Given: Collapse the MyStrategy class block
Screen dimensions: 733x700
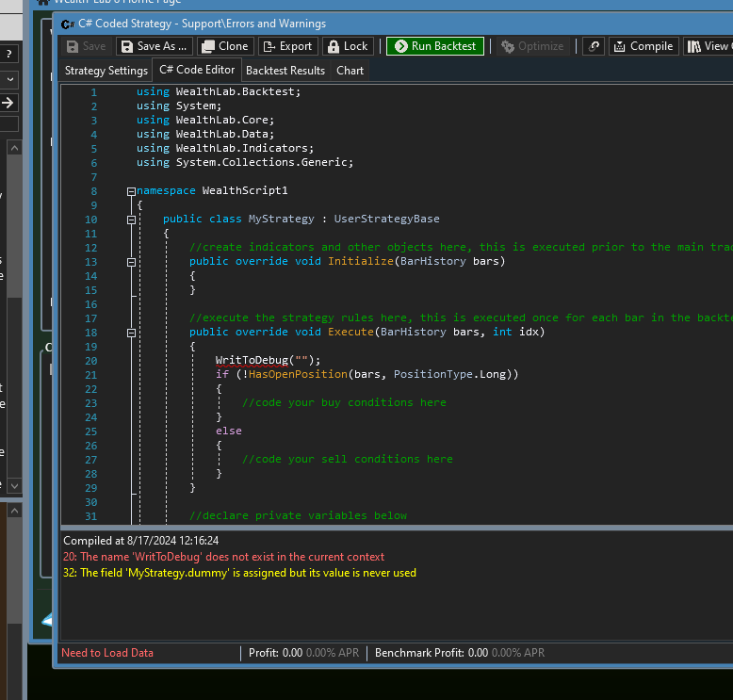Looking at the screenshot, I should [131, 220].
